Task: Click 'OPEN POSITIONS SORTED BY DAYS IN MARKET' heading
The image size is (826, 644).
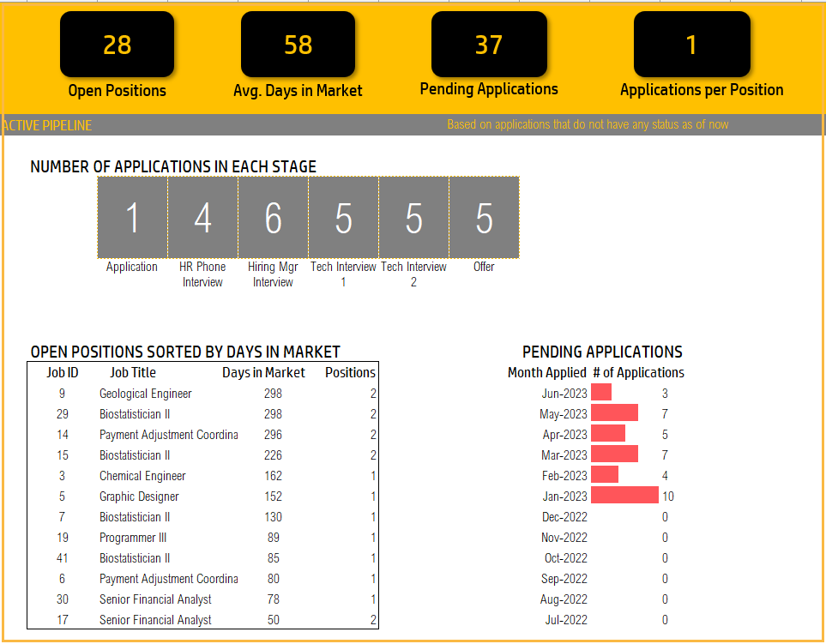Action: (x=185, y=352)
